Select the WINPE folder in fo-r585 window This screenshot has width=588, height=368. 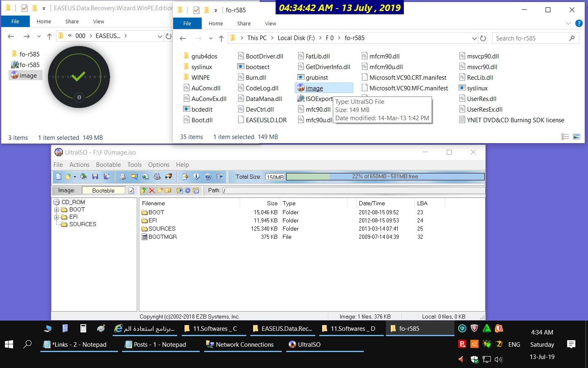coord(196,78)
